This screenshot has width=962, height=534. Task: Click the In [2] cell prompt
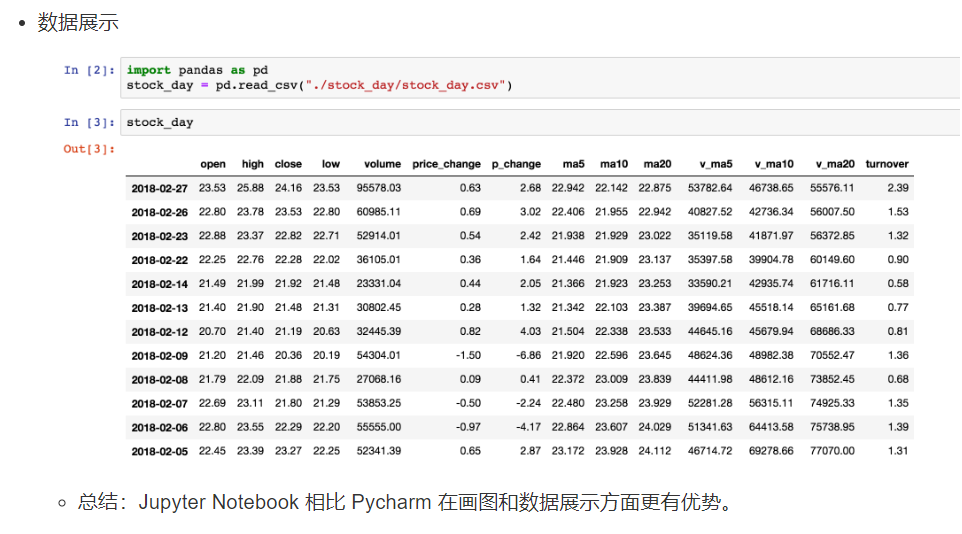pyautogui.click(x=89, y=70)
